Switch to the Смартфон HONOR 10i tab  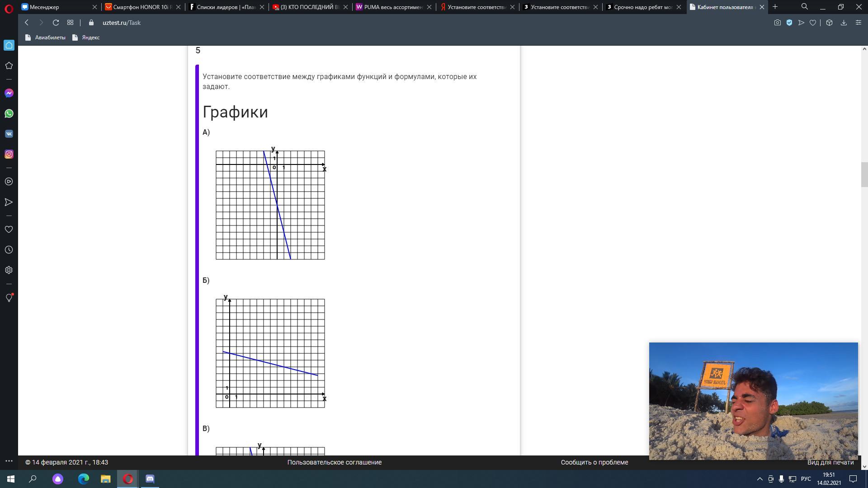142,7
